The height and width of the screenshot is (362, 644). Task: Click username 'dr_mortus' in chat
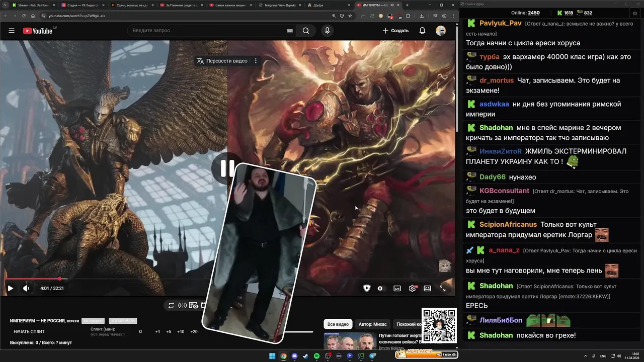pyautogui.click(x=497, y=80)
